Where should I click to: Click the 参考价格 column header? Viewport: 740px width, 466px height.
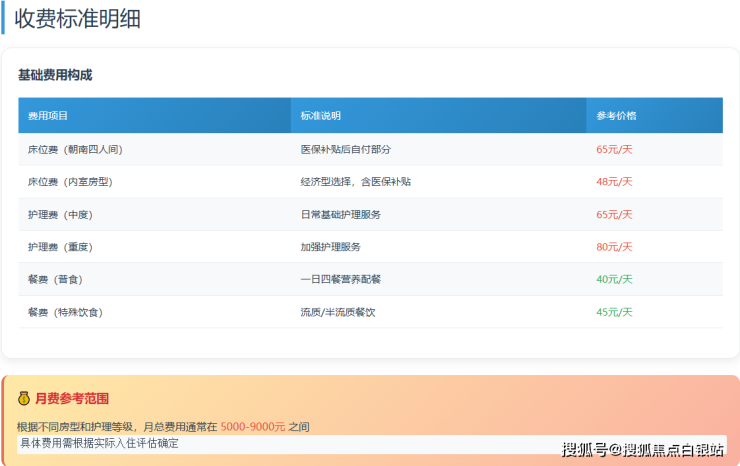[x=616, y=116]
